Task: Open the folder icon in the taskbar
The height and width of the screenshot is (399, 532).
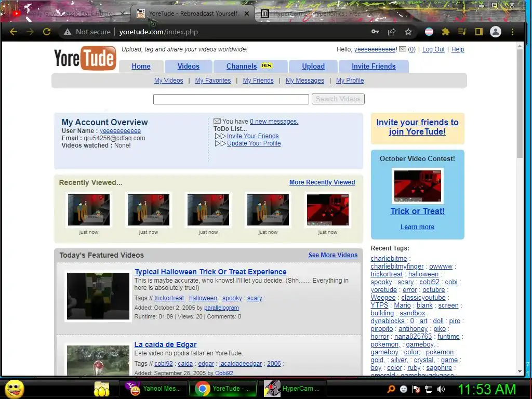Action: (x=101, y=389)
